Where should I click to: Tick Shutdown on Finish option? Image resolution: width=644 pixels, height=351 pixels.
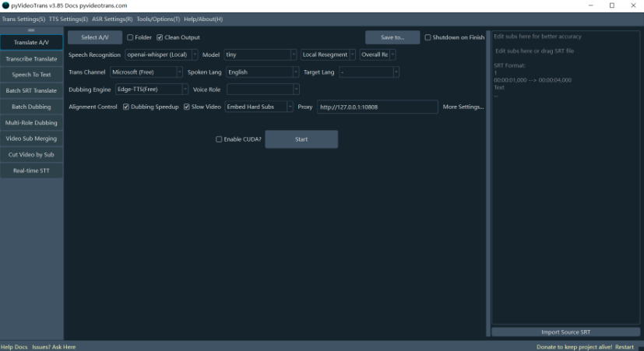pyautogui.click(x=428, y=37)
